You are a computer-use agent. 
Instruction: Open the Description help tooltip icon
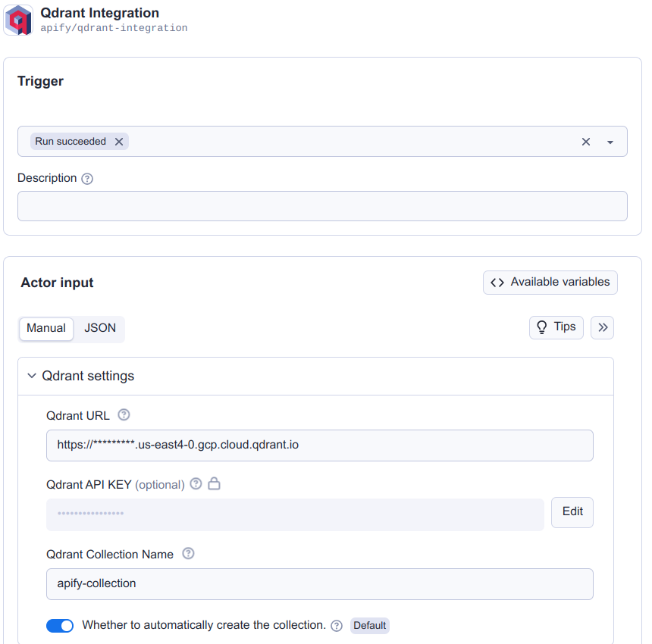(x=86, y=179)
